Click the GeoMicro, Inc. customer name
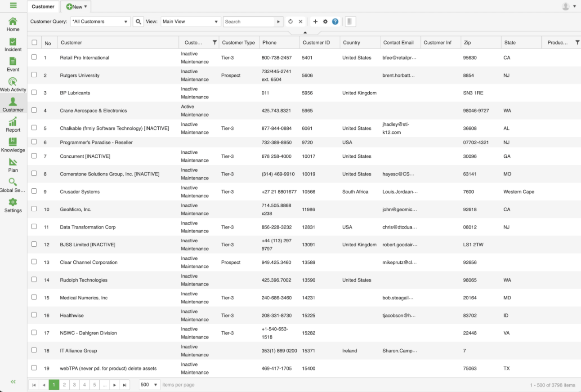 point(76,209)
